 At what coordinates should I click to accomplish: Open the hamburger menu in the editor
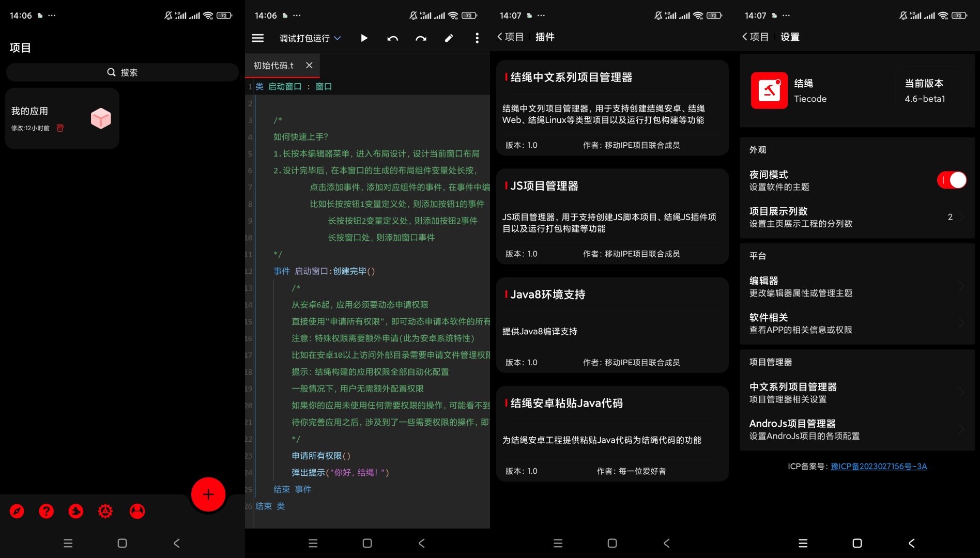[257, 38]
